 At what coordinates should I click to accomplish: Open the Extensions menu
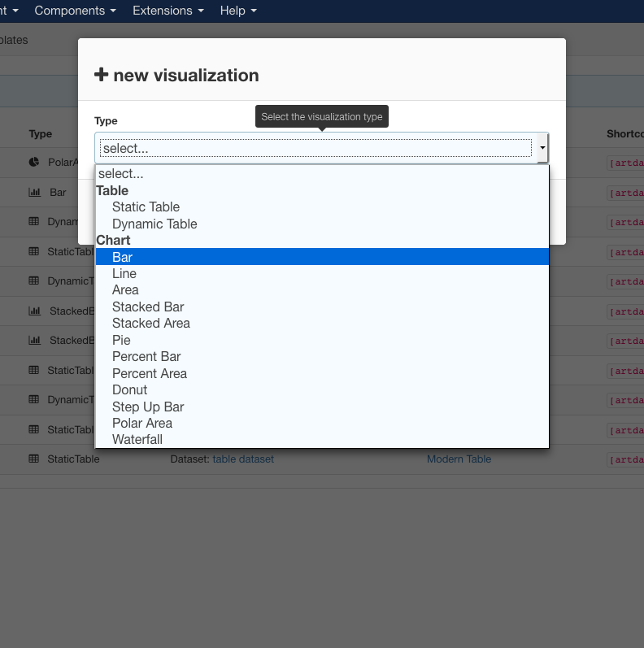[168, 11]
